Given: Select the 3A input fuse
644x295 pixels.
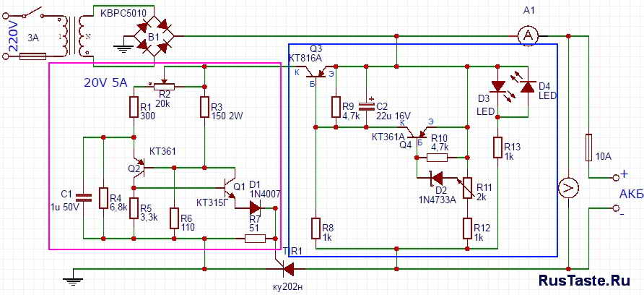Looking at the screenshot, I should click(x=33, y=54).
